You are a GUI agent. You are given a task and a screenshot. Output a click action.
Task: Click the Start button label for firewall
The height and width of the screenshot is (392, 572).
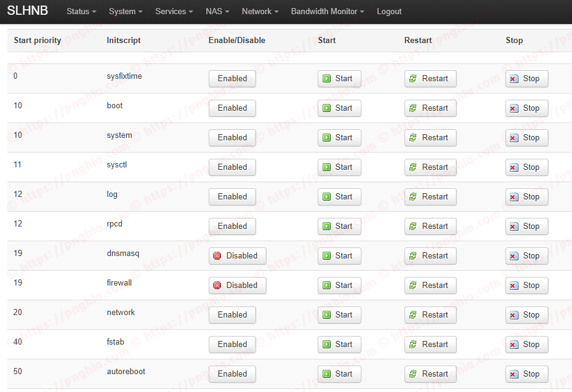344,286
